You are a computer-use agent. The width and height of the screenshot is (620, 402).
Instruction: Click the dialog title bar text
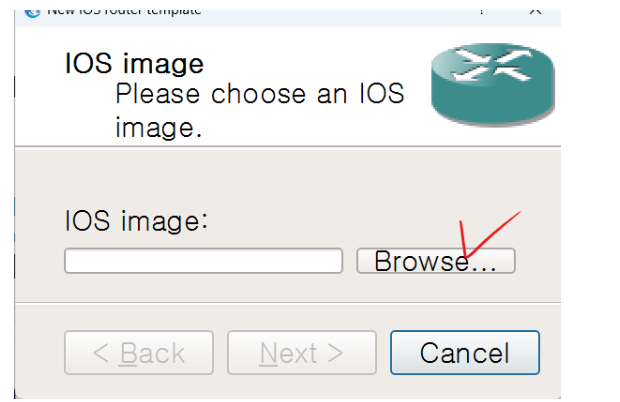point(124,12)
